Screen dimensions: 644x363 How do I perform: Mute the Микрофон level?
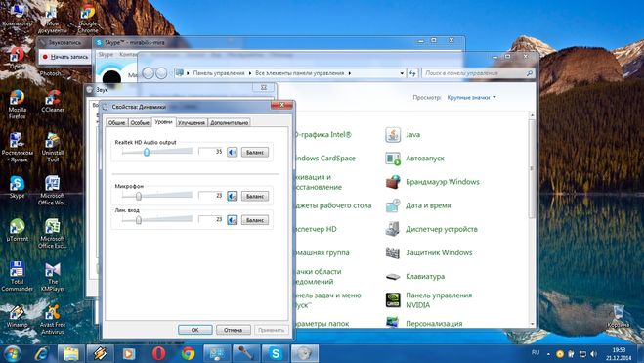point(232,196)
